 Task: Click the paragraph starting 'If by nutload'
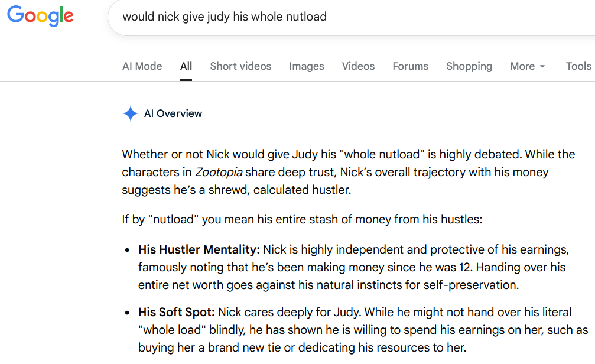302,219
